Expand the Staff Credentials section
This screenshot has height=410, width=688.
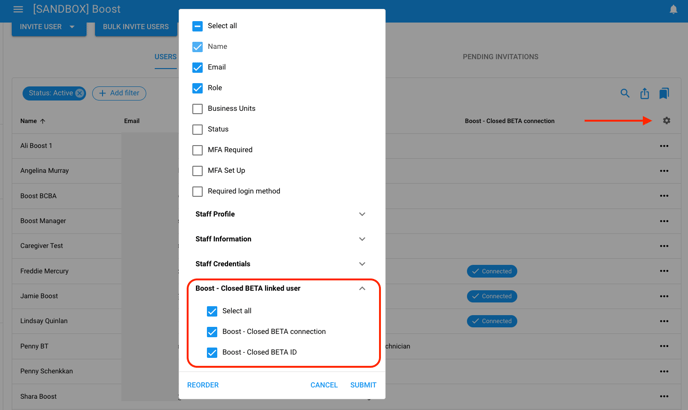point(362,264)
